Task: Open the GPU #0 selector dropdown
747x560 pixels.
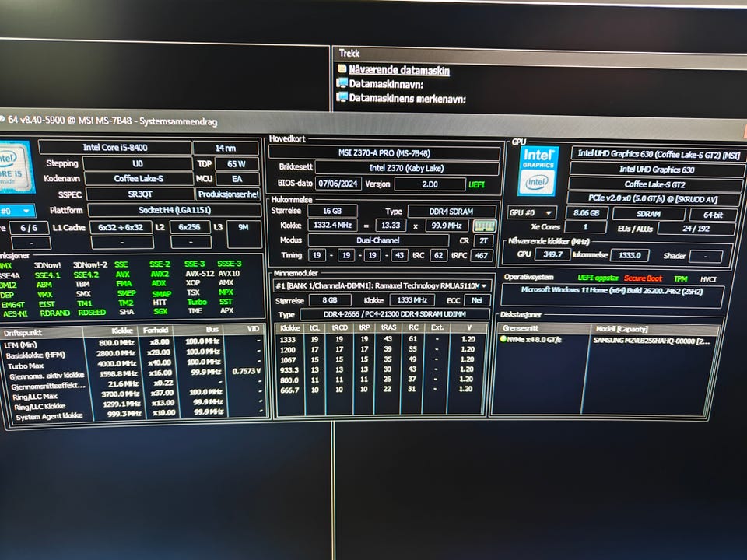Action: coord(531,213)
